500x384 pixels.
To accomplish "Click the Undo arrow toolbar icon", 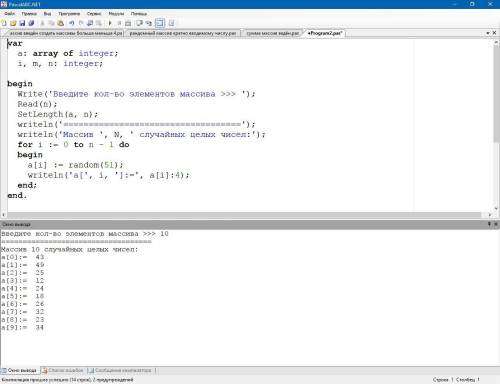I will pos(71,23).
